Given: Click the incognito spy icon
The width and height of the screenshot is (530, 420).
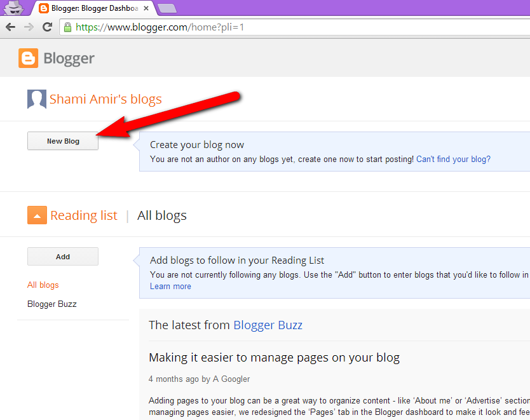Looking at the screenshot, I should pyautogui.click(x=14, y=8).
